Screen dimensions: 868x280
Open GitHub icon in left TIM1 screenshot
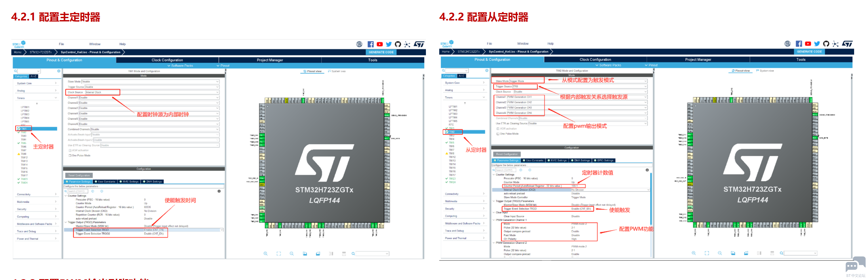398,44
